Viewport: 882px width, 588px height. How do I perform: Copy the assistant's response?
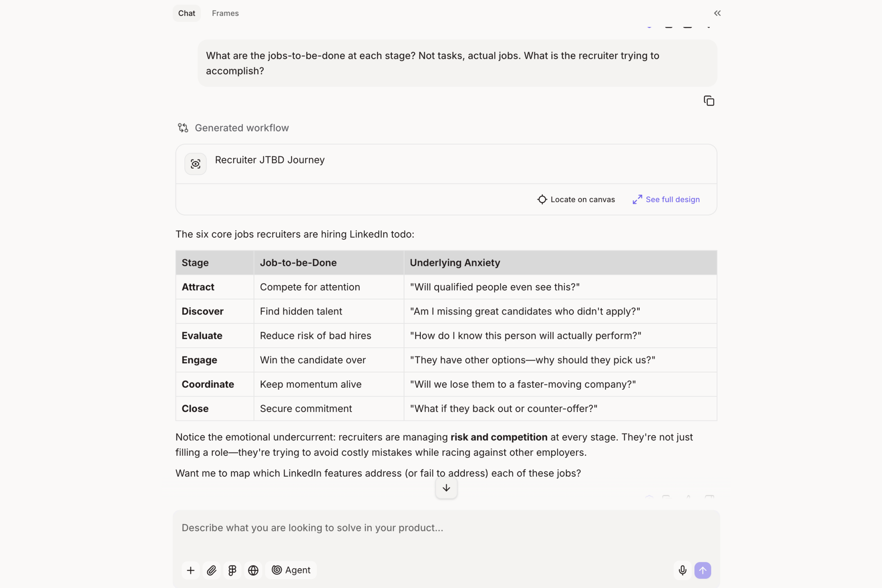coord(709,100)
